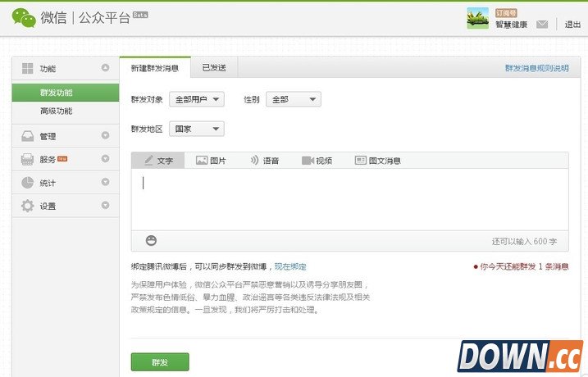This screenshot has width=588, height=377.
Task: Click the green 群发 send button
Action: point(160,362)
